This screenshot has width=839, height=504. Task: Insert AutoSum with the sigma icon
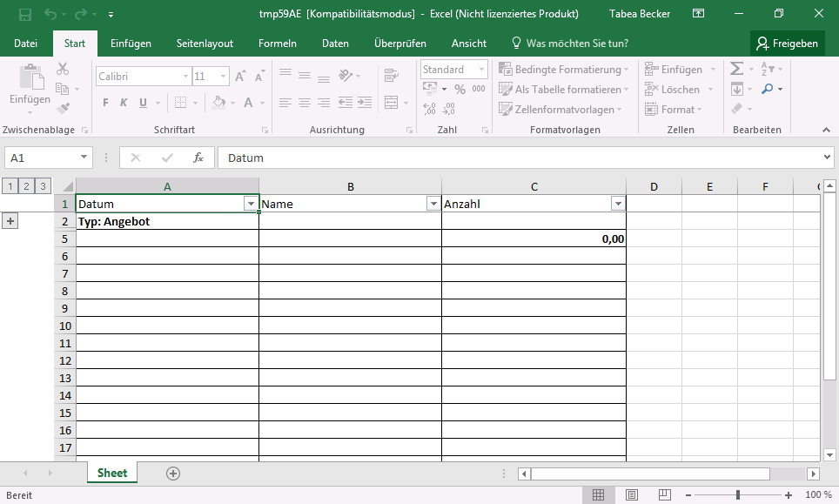pyautogui.click(x=737, y=69)
